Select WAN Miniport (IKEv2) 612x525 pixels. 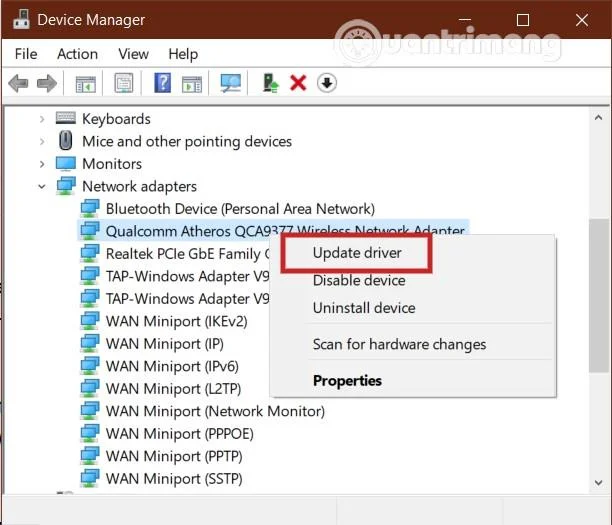coord(176,321)
